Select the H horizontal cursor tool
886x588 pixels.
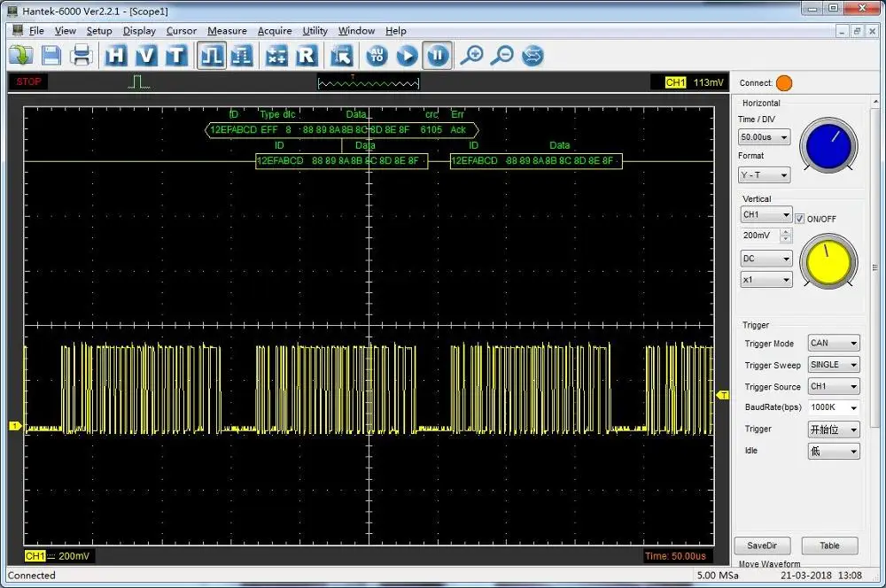click(x=115, y=55)
